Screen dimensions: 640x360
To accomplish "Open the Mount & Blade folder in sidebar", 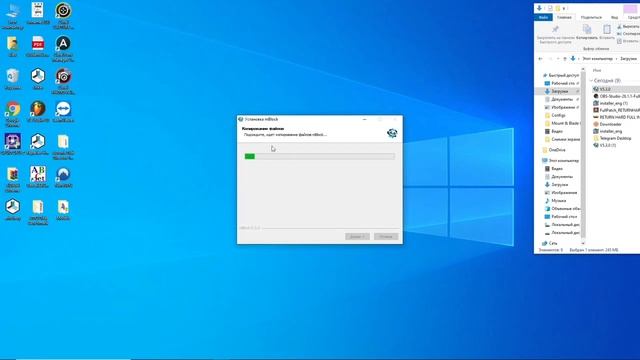I will [562, 123].
